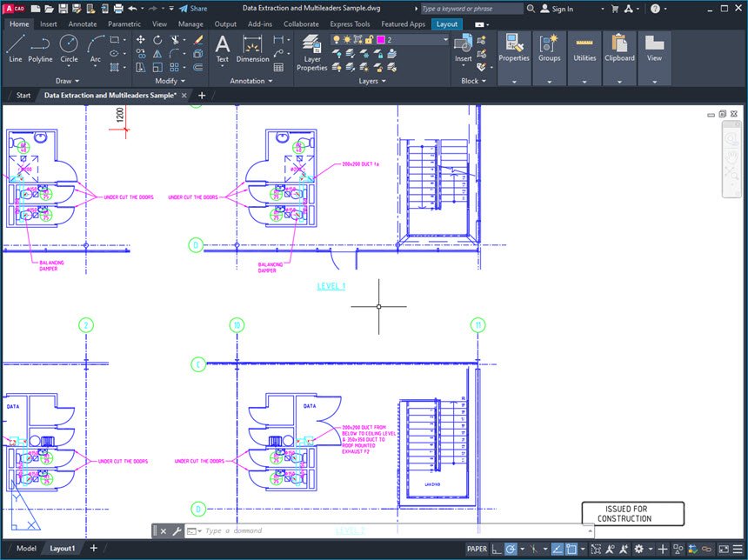Select the Scale tool
The width and height of the screenshot is (748, 560).
tap(157, 67)
